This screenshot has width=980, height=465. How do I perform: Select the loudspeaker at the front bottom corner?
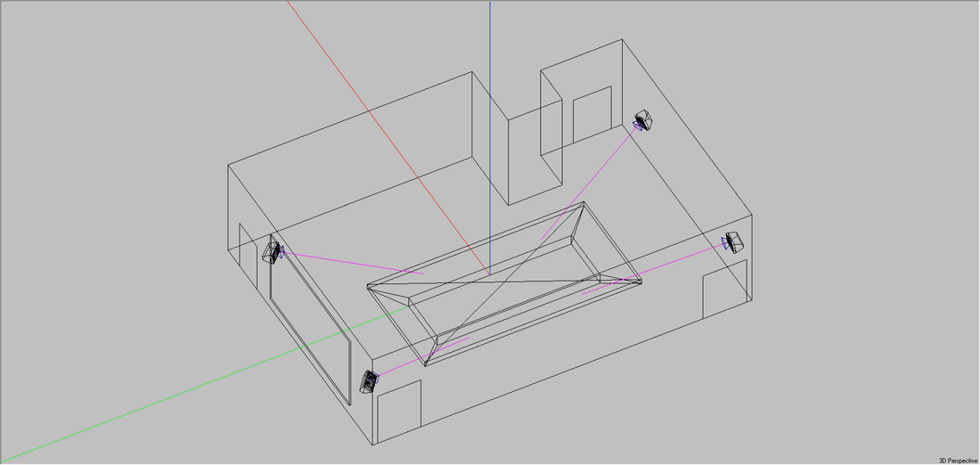click(x=369, y=381)
